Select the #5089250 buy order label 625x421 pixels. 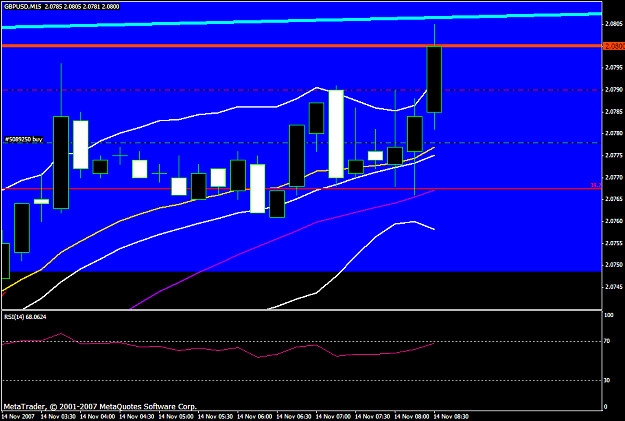click(24, 140)
